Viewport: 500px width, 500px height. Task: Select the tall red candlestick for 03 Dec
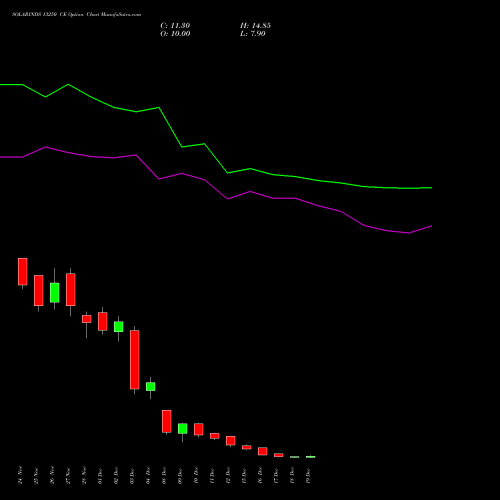click(x=135, y=360)
